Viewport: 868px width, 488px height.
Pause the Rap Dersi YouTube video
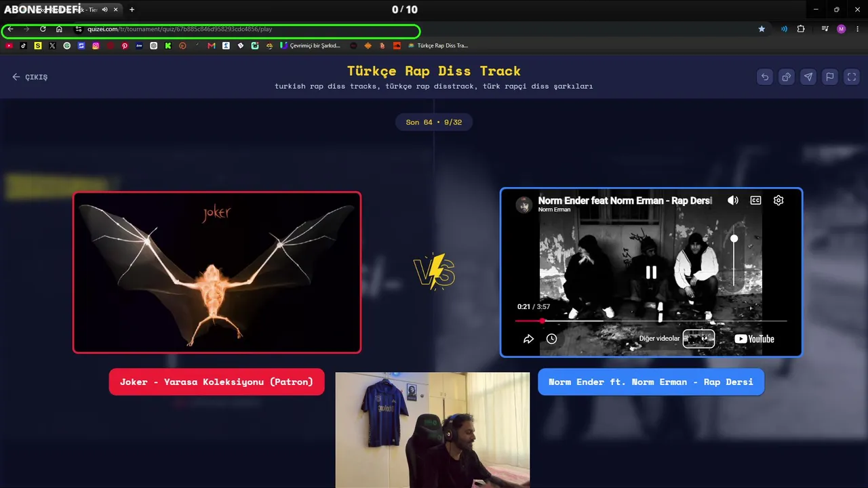tap(651, 272)
